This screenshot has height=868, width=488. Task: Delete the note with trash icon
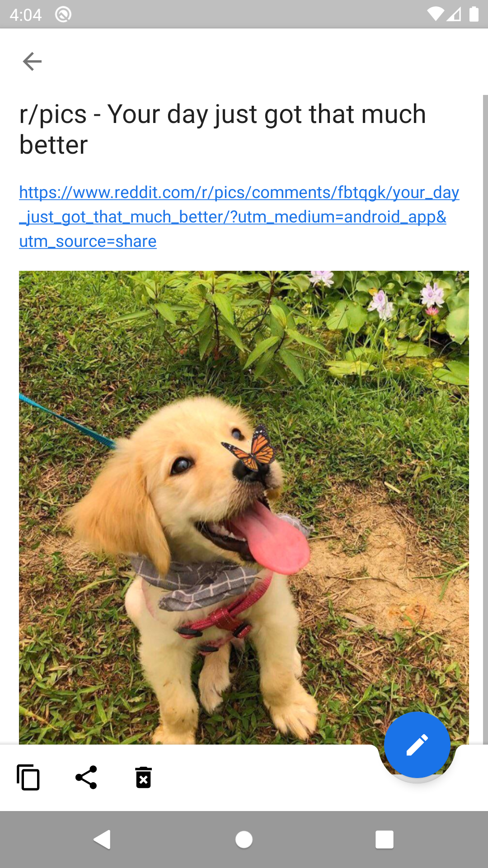pyautogui.click(x=144, y=778)
